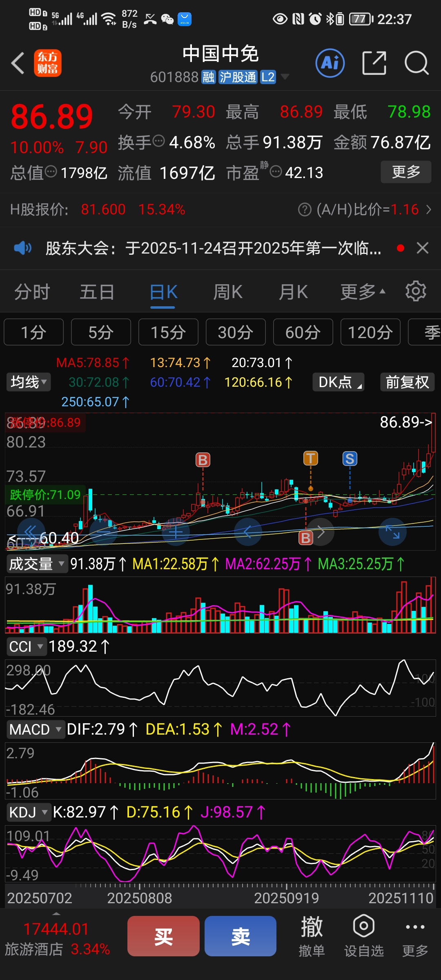Image resolution: width=441 pixels, height=980 pixels.
Task: Tap the MA5:78.85 label
Action: coord(92,363)
